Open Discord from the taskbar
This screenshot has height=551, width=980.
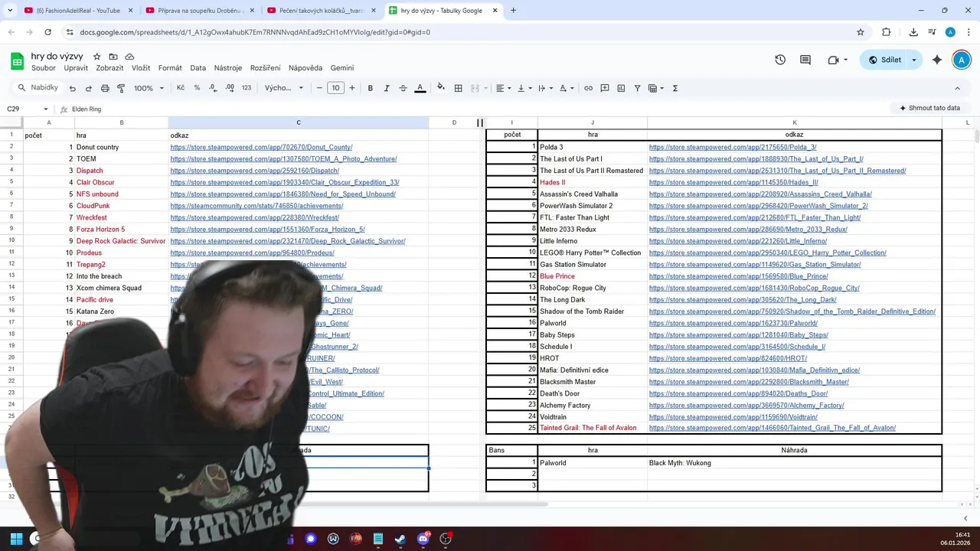(423, 539)
